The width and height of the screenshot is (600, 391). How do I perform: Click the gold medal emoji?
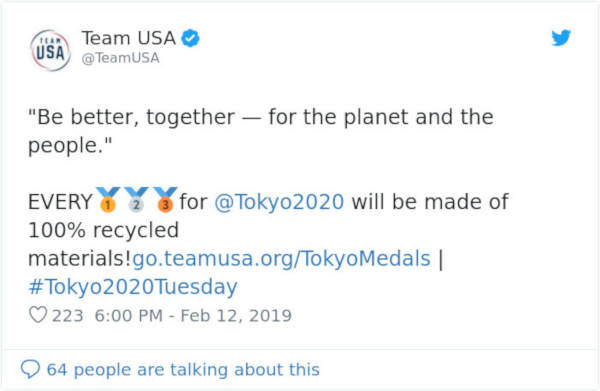pyautogui.click(x=108, y=199)
